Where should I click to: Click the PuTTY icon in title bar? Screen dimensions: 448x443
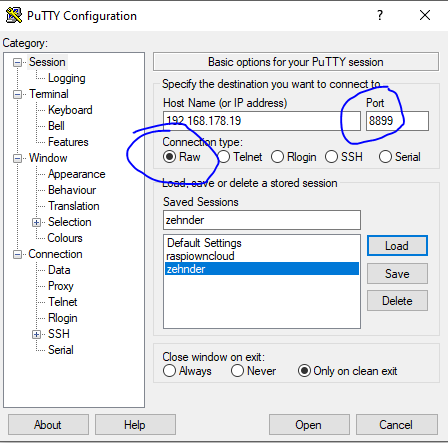coord(14,15)
